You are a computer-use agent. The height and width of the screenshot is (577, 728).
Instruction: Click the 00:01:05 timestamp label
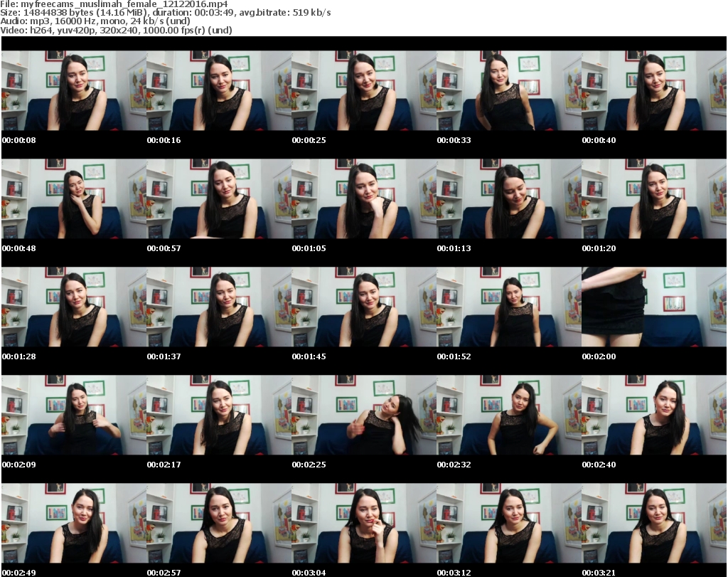(x=309, y=248)
